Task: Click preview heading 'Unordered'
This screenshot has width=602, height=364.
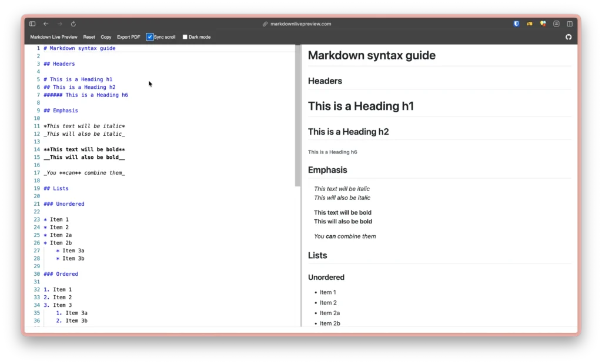Action: (x=326, y=277)
